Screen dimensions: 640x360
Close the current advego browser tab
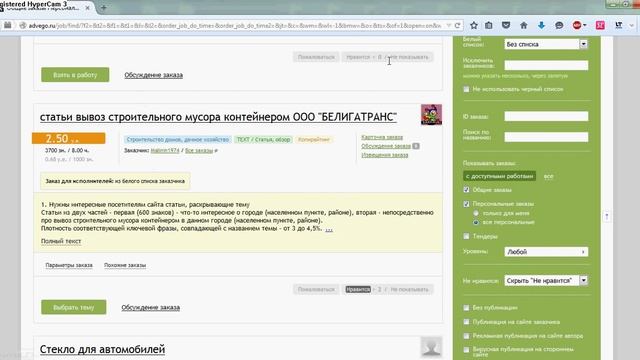coord(87,8)
